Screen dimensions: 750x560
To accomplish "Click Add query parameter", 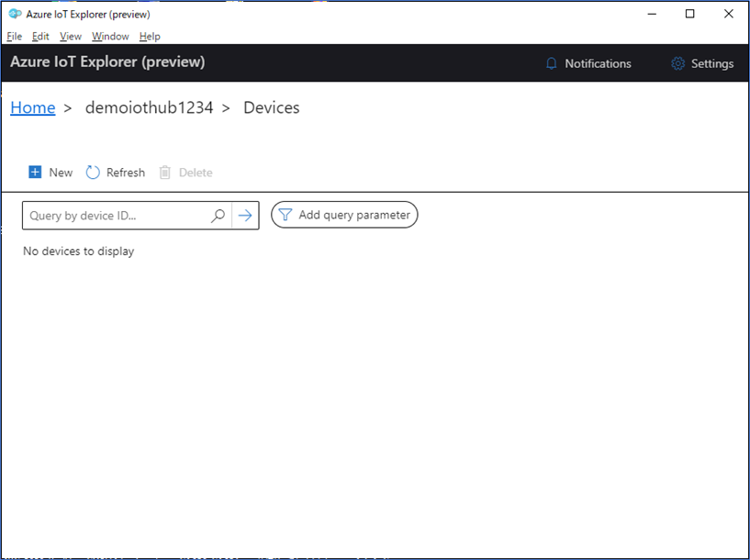I will [x=353, y=215].
